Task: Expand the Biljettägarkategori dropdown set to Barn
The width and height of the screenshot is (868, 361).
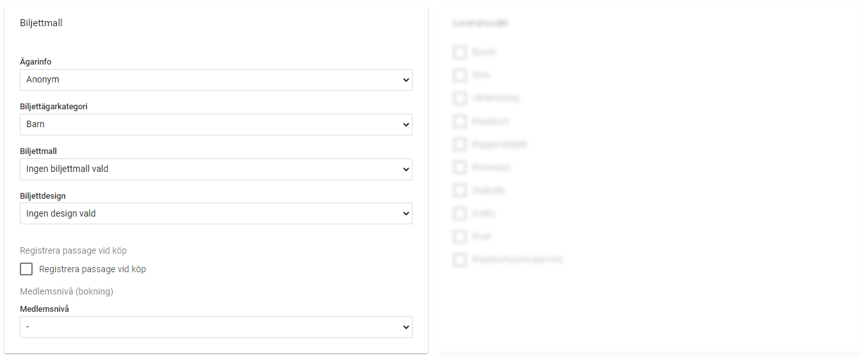Action: pos(216,125)
